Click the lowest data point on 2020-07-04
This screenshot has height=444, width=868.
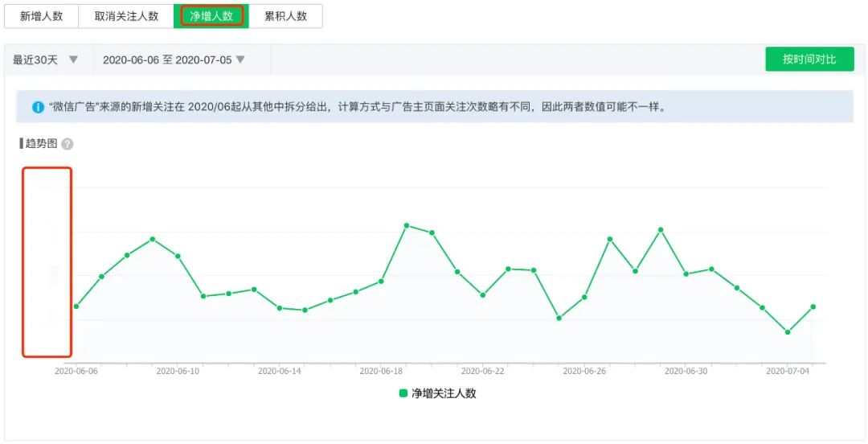point(788,332)
